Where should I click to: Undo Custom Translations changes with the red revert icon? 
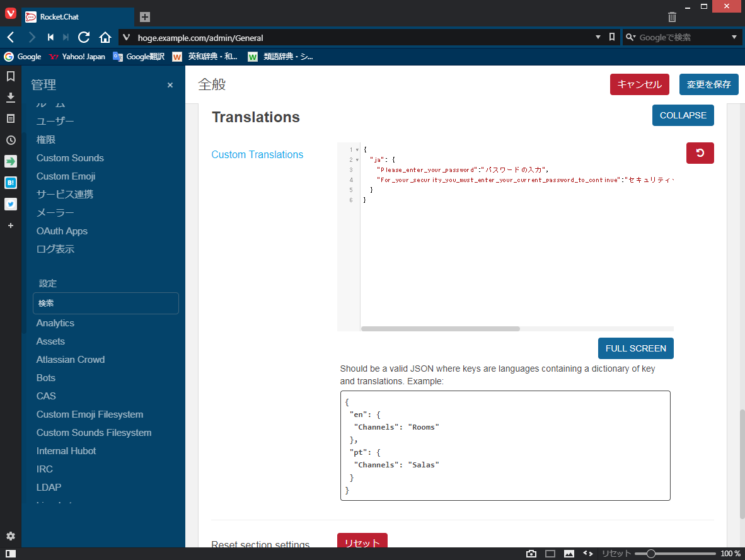point(700,152)
